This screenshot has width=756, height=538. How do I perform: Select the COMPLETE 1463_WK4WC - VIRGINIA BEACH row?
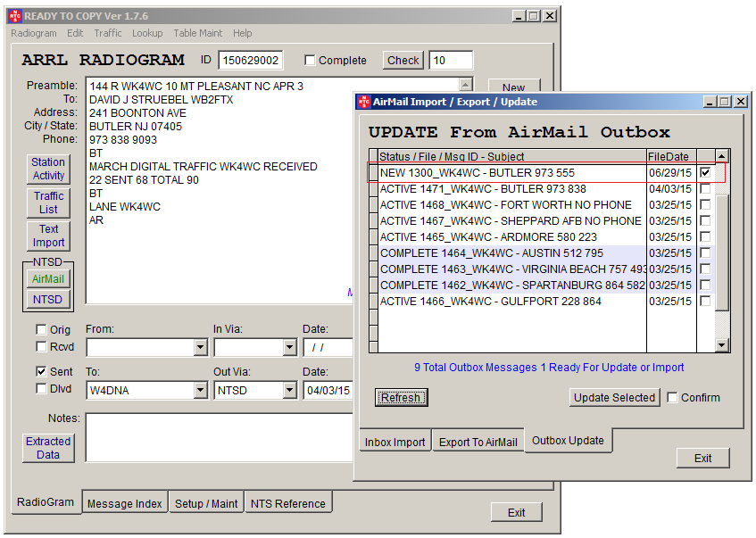pyautogui.click(x=512, y=269)
